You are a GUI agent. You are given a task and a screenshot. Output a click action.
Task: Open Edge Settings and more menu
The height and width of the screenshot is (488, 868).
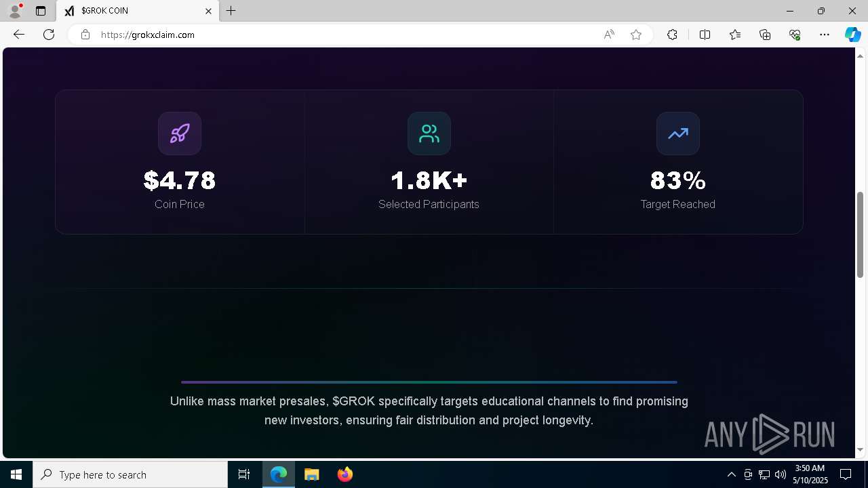(825, 35)
